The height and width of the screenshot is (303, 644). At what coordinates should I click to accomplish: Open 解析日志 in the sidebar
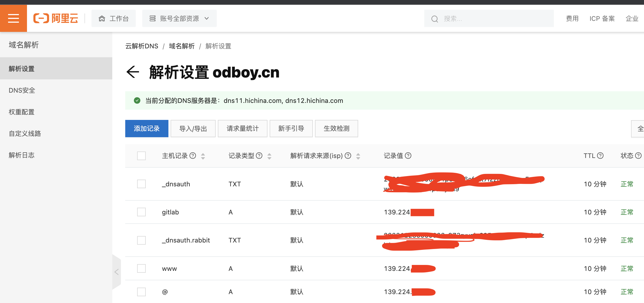coord(22,155)
